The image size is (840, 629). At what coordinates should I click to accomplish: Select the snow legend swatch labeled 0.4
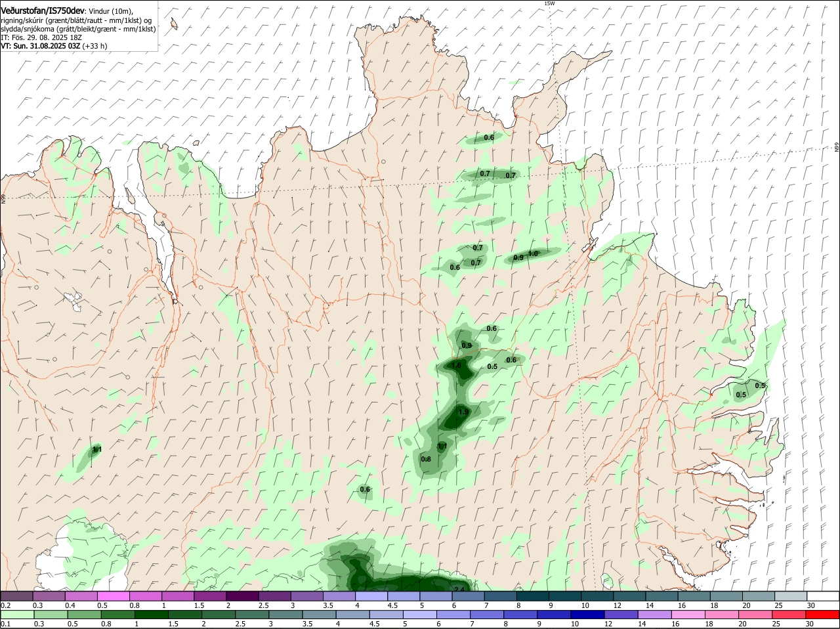point(81,596)
